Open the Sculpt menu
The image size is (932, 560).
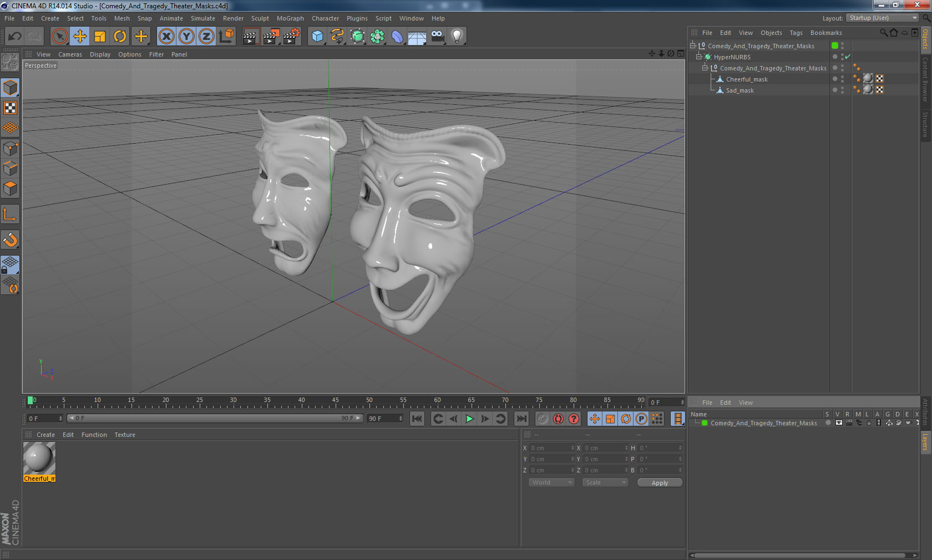tap(260, 18)
